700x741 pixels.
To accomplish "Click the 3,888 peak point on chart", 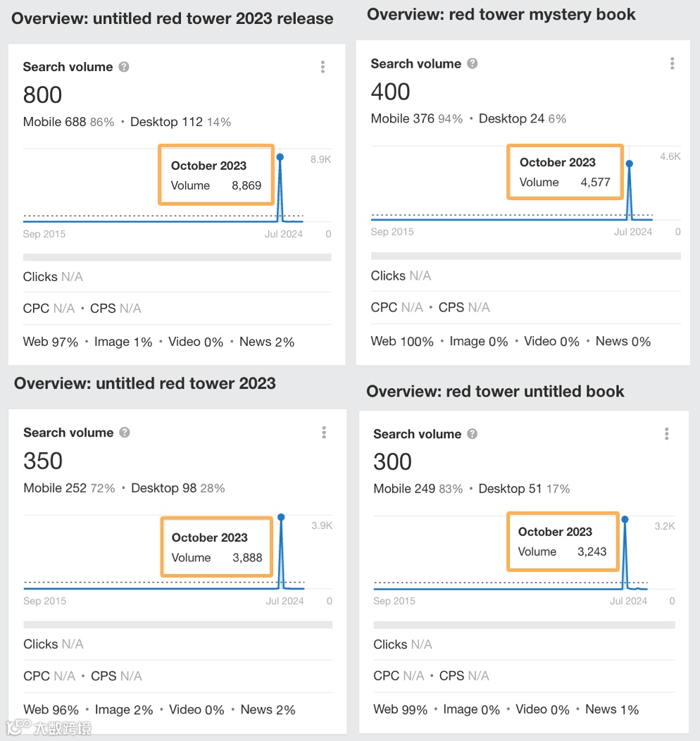I will [281, 517].
